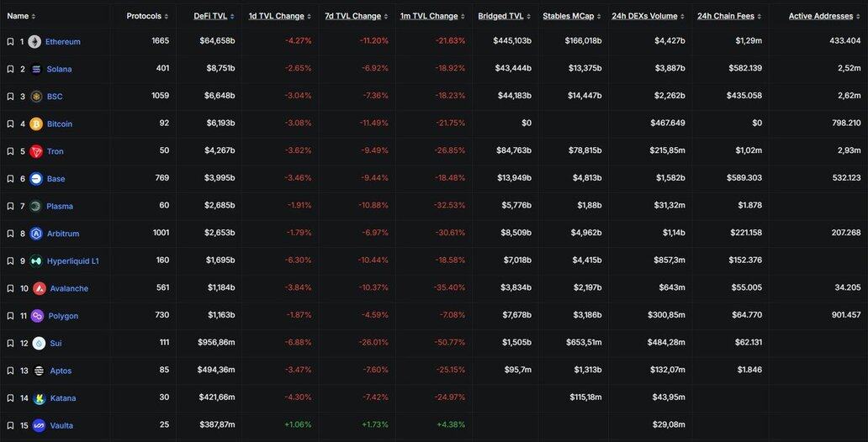This screenshot has height=442, width=868.
Task: Open the Katana chain page
Action: [x=63, y=398]
